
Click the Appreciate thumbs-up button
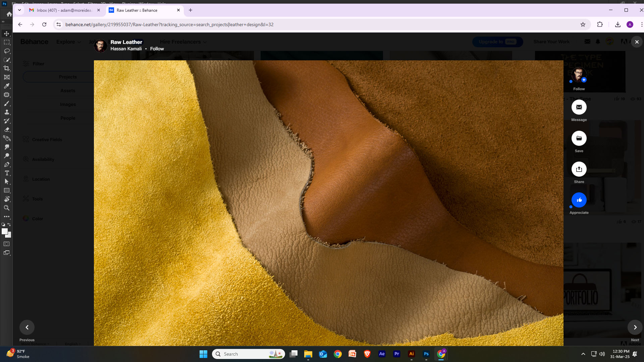coord(579,200)
